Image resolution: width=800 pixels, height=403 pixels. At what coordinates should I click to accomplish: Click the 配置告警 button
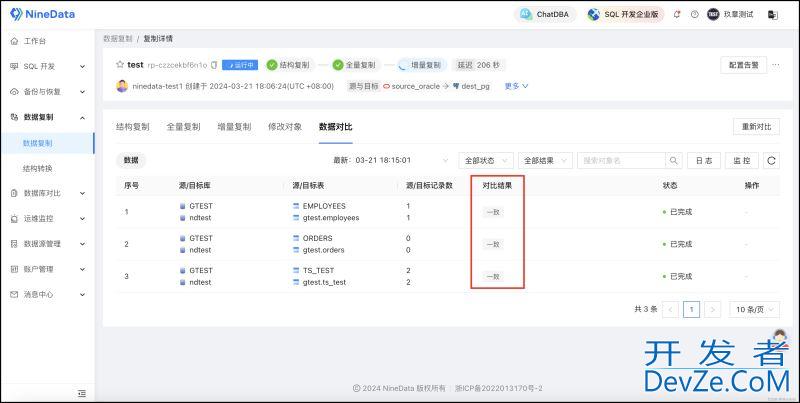[x=743, y=65]
